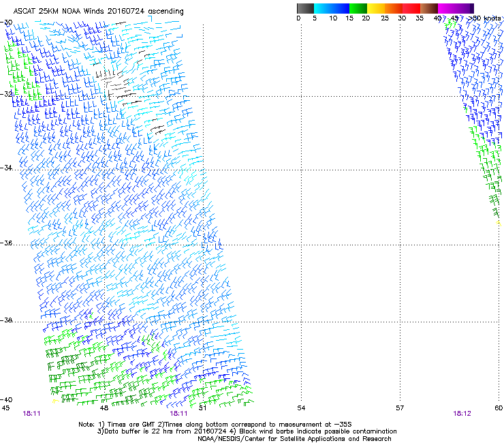Click the '35' knots legend label
Viewport: 504px width, 443px height.
420,18
